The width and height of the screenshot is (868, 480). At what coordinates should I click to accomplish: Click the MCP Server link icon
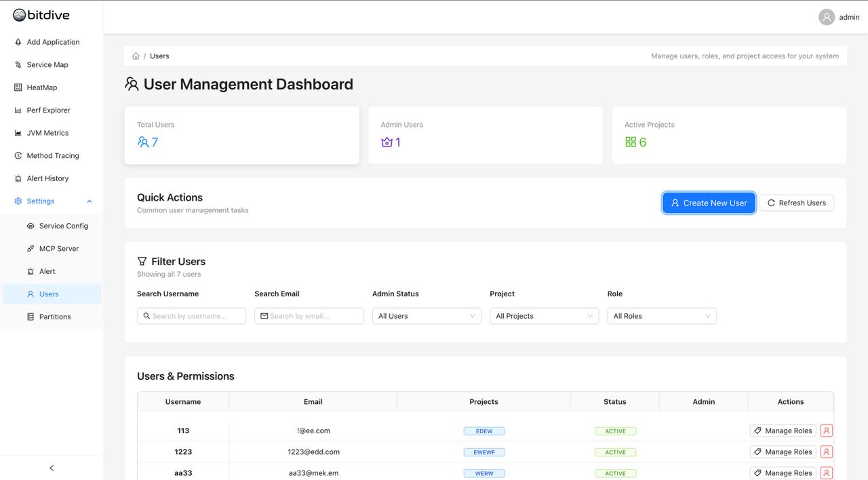tap(31, 248)
